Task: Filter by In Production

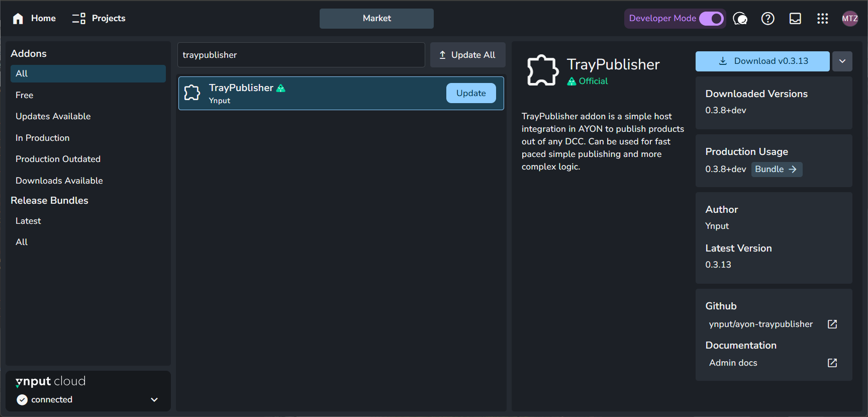Action: tap(88, 138)
